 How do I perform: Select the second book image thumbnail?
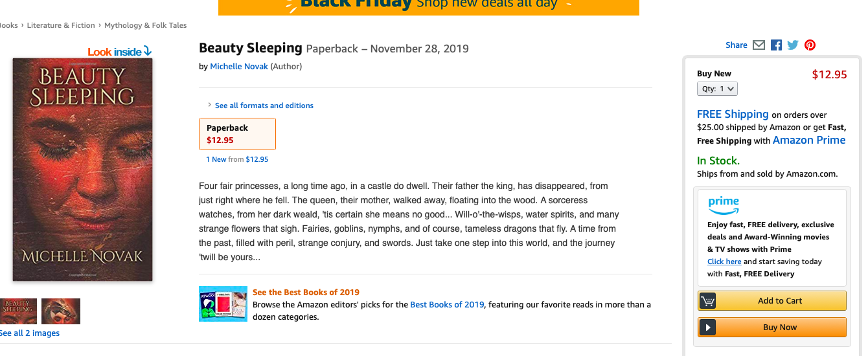(x=61, y=311)
